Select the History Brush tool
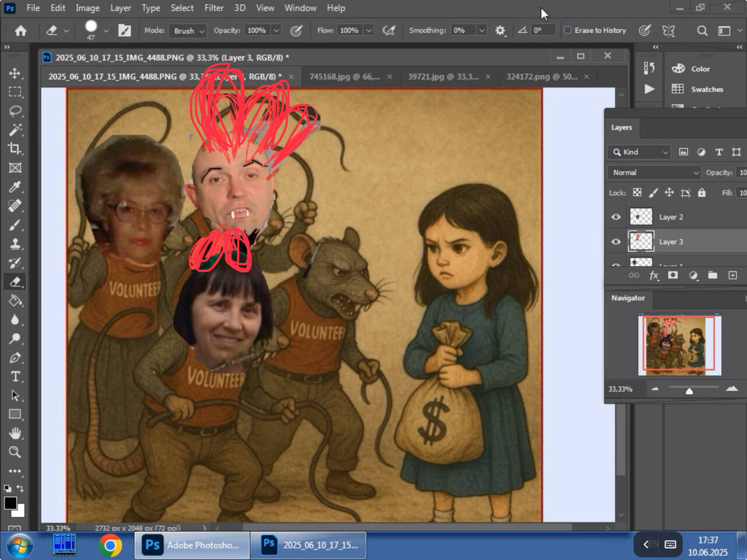Screen dimensions: 747x560 pyautogui.click(x=15, y=262)
